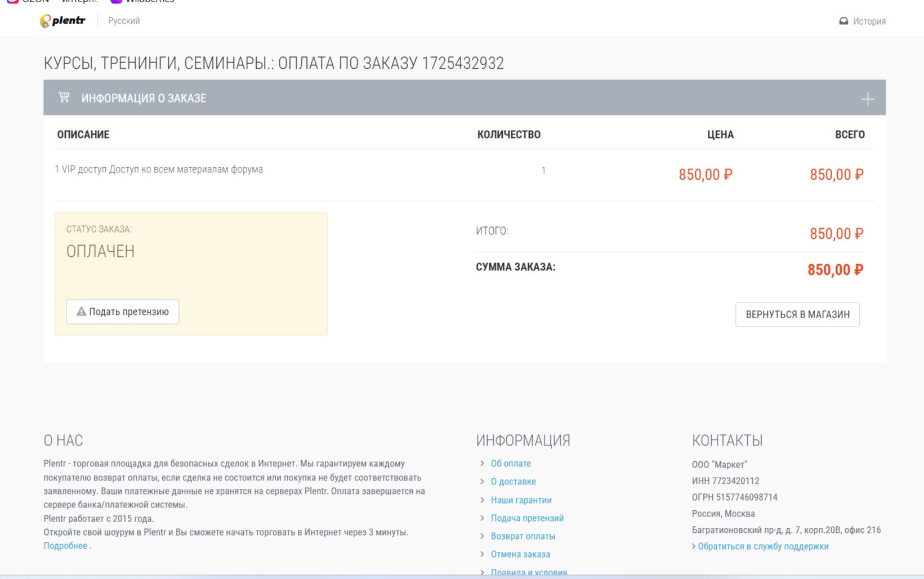The image size is (924, 579).
Task: Click the page title with order number 1725432932
Action: pos(274,63)
